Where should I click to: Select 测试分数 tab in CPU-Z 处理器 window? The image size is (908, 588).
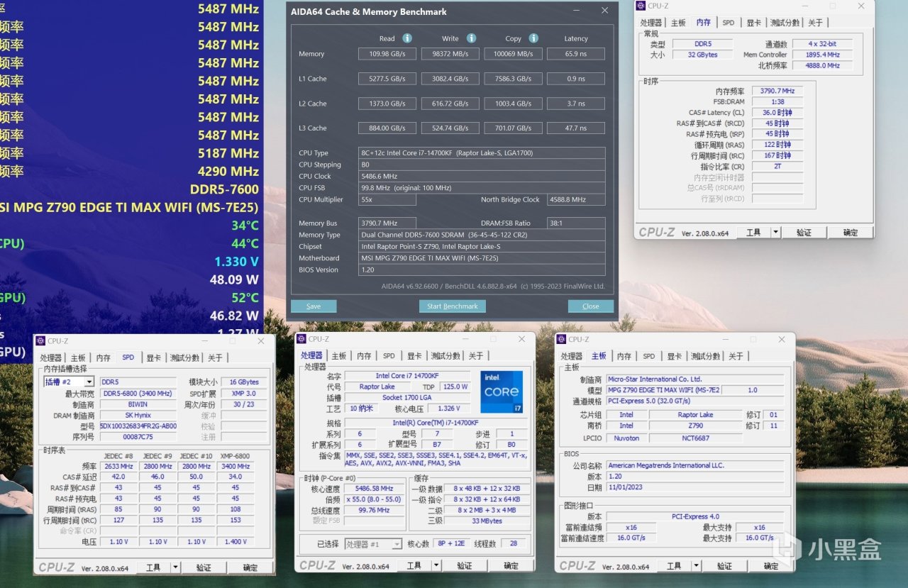point(445,355)
